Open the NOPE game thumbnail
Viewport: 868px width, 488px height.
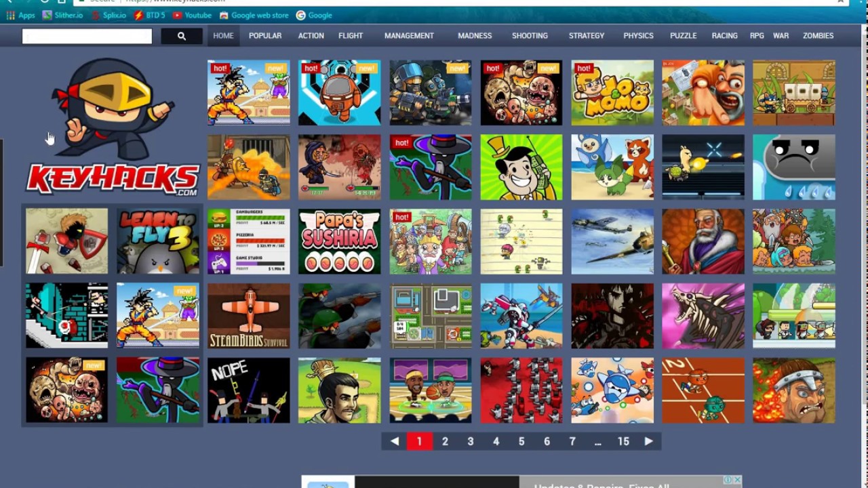coord(248,390)
